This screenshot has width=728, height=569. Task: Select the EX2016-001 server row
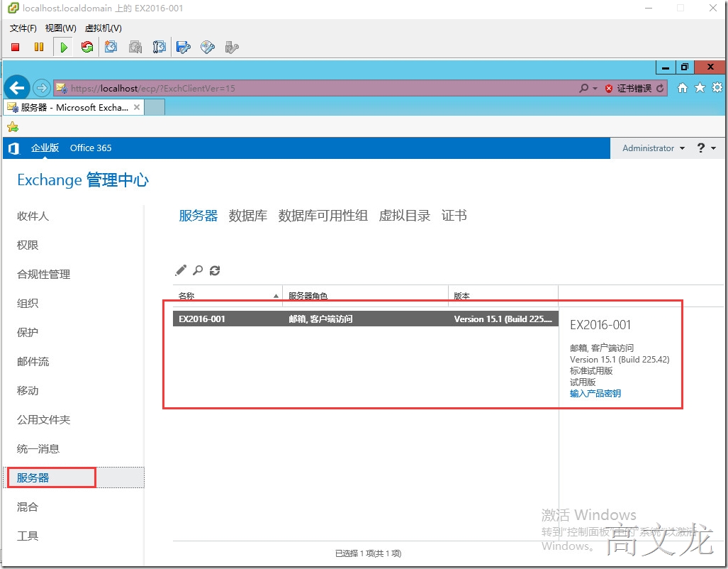(365, 319)
